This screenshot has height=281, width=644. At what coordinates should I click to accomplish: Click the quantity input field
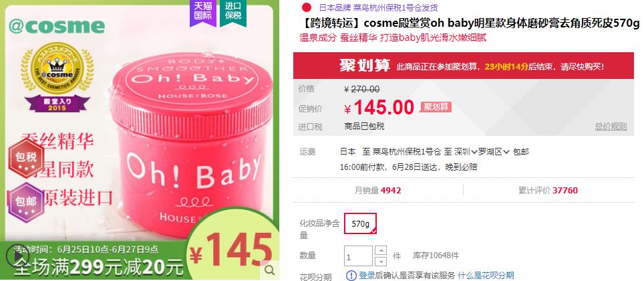(x=359, y=256)
